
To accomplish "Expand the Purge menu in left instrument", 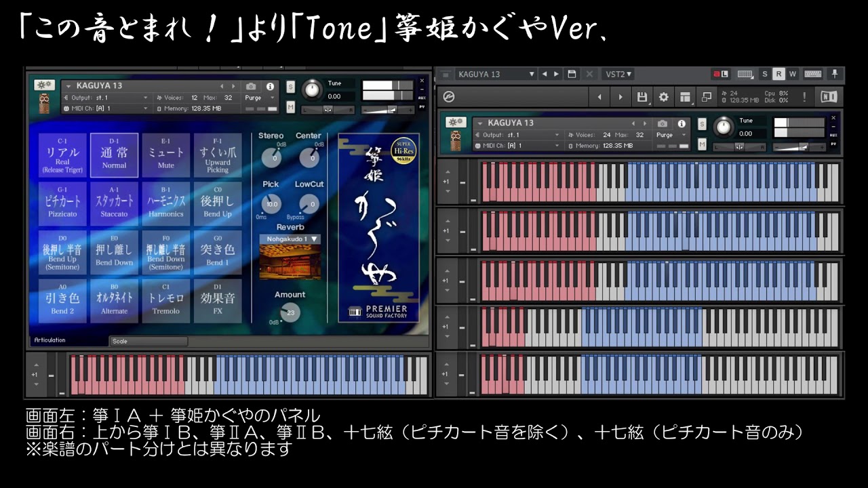I will (260, 98).
